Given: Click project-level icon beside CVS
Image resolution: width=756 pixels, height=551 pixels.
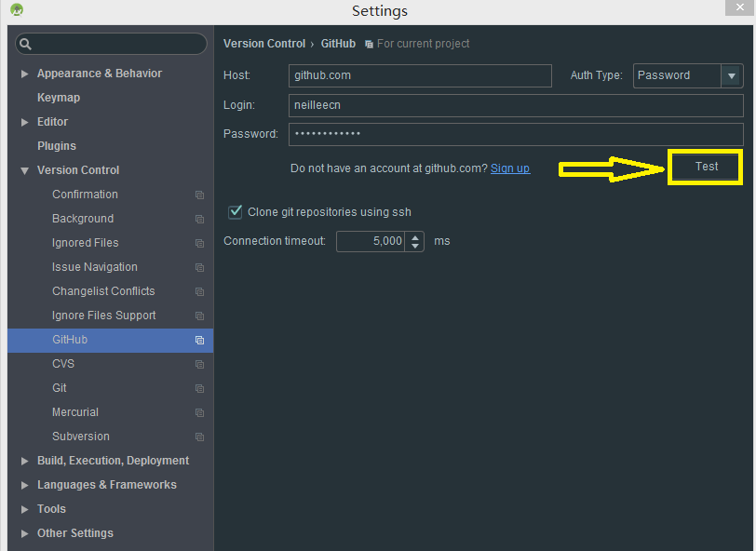Looking at the screenshot, I should [x=199, y=364].
